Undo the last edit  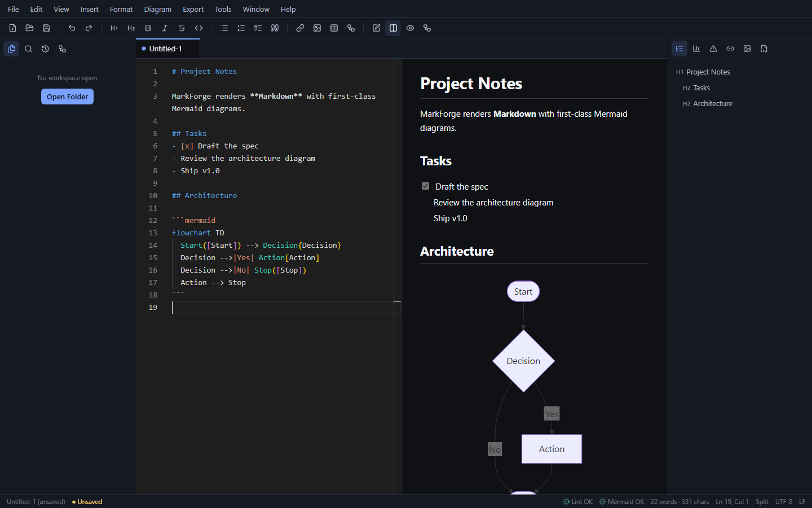(x=72, y=28)
